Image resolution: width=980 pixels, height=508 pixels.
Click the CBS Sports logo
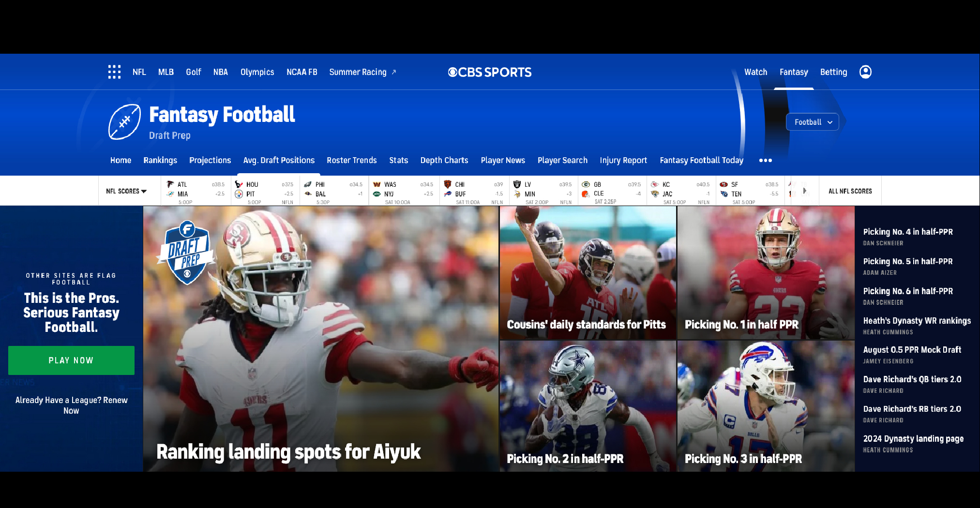pyautogui.click(x=490, y=72)
